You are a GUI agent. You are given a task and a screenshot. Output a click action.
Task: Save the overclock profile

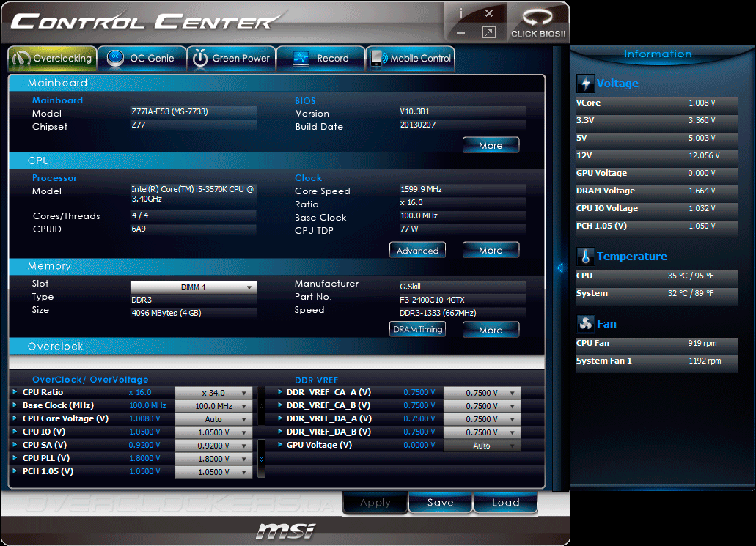point(440,503)
